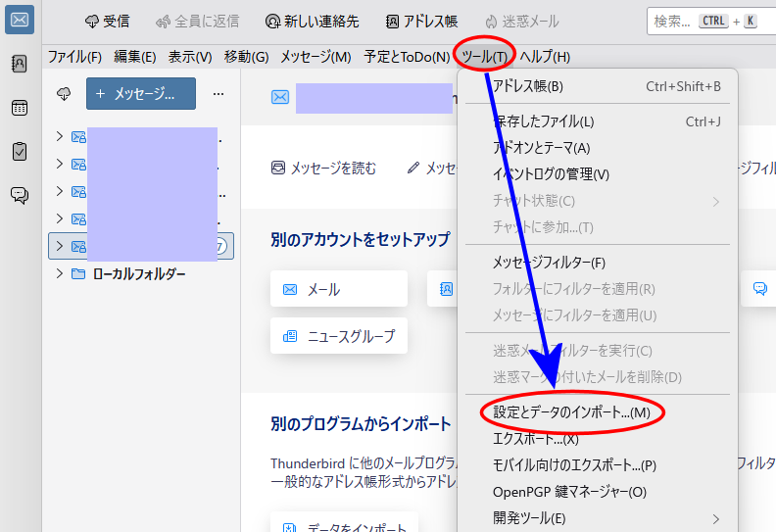Click the ニュースグループ setup button
This screenshot has height=532, width=776.
coord(339,336)
